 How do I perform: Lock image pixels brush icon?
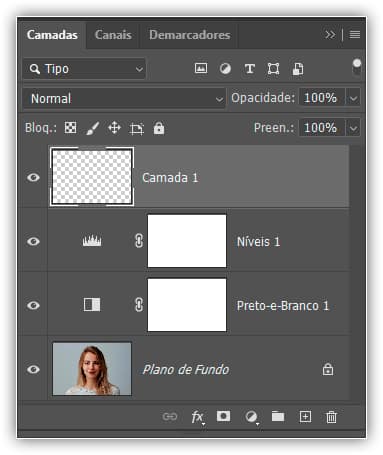[x=93, y=128]
